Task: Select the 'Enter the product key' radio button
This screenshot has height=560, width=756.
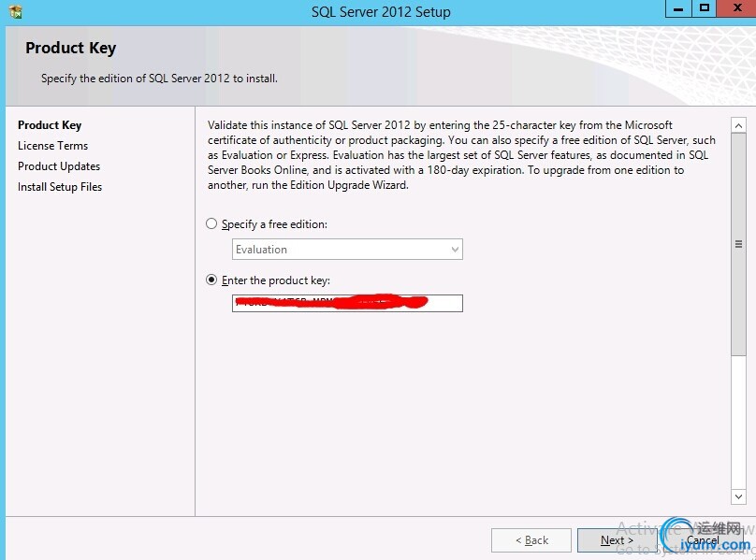Action: click(211, 280)
